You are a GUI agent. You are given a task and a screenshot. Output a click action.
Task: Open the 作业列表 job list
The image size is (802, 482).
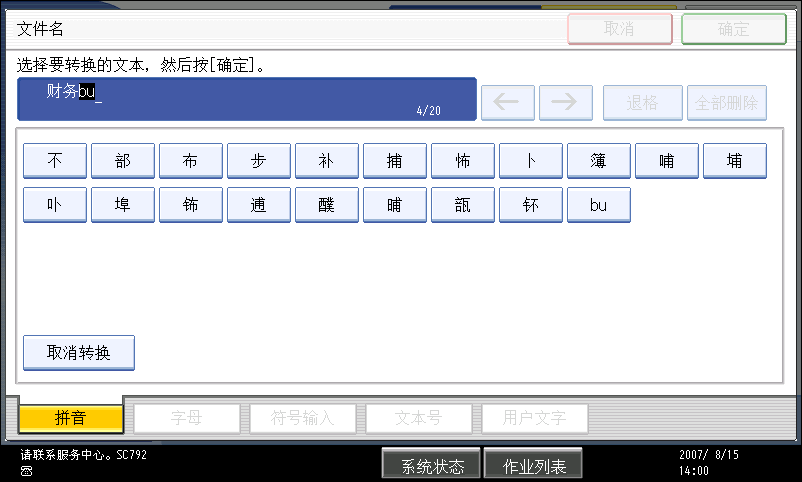pos(533,466)
